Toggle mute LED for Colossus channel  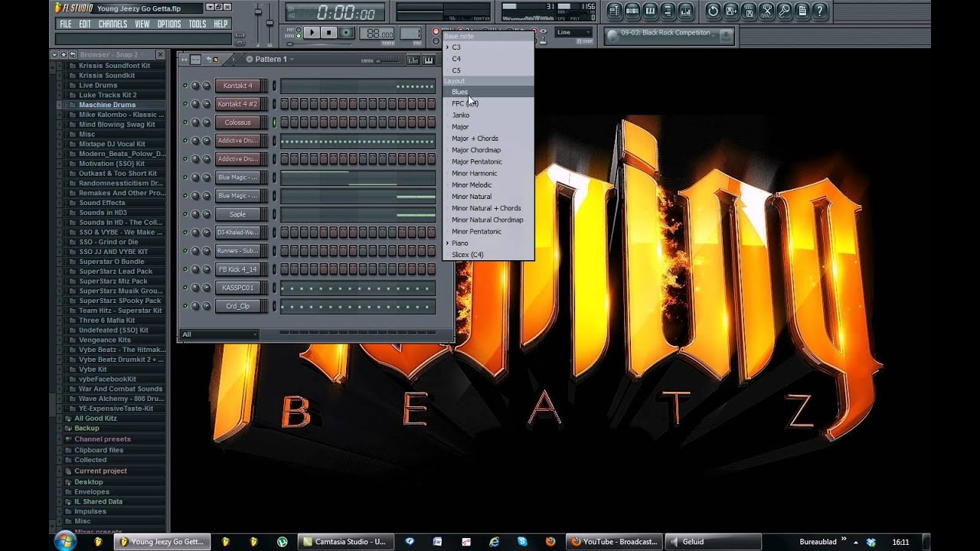(185, 122)
